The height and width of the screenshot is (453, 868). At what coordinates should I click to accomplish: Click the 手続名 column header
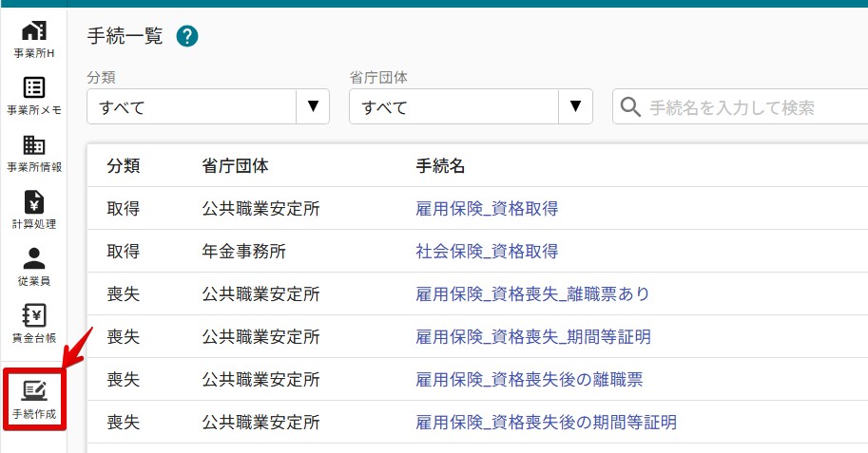tap(440, 165)
